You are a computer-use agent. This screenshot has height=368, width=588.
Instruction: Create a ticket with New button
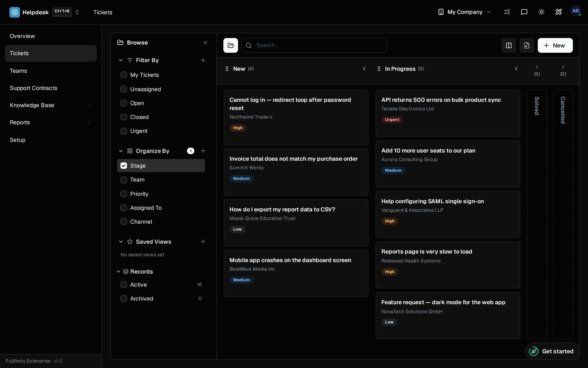(x=555, y=45)
